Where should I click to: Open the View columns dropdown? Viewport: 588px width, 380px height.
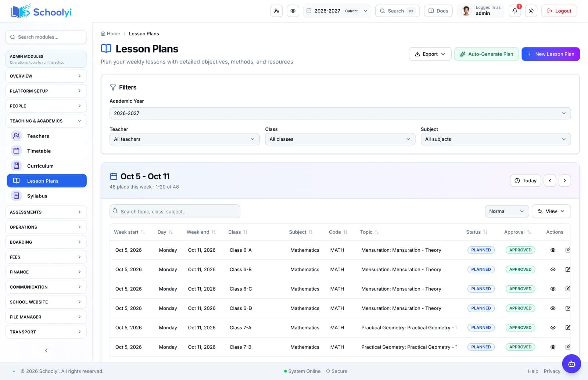point(551,211)
